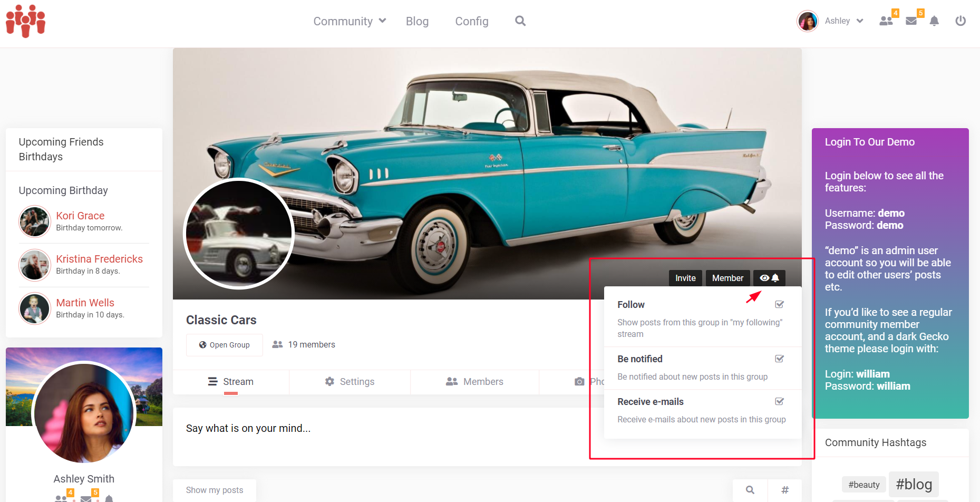Click the 19 members link

click(x=304, y=344)
